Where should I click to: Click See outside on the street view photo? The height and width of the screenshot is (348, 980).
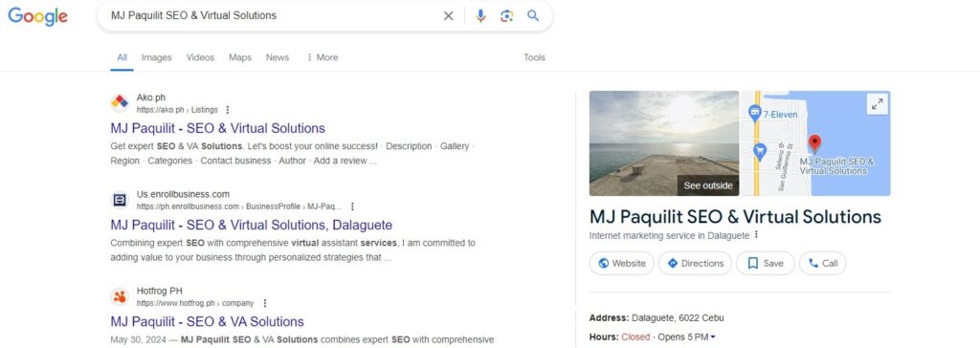coord(707,185)
